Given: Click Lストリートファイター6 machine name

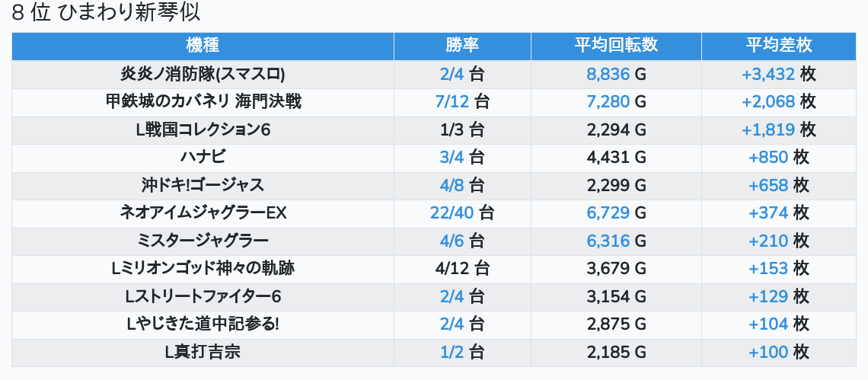Looking at the screenshot, I should [203, 297].
